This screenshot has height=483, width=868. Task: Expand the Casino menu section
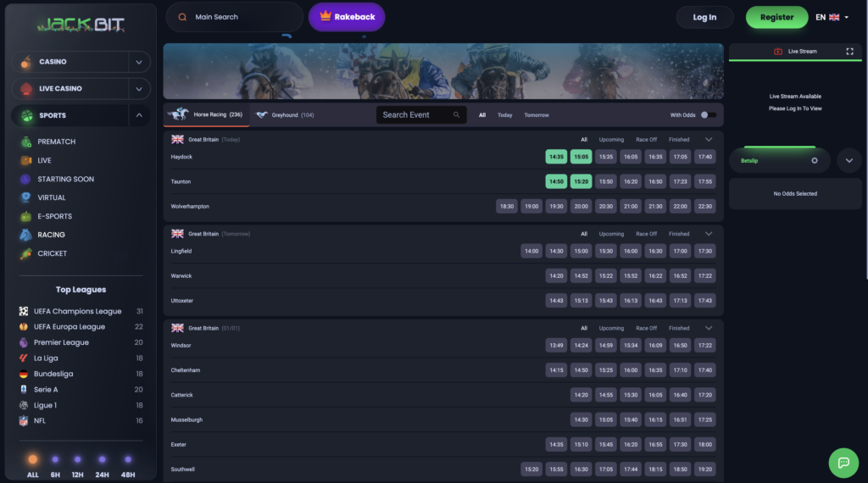click(139, 62)
